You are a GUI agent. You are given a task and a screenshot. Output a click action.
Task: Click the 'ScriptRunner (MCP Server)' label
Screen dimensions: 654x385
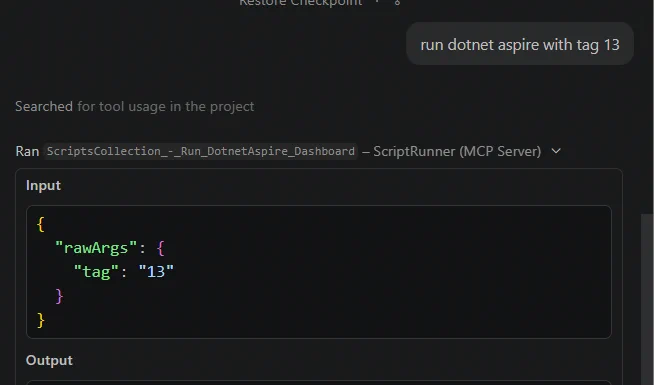pyautogui.click(x=457, y=151)
